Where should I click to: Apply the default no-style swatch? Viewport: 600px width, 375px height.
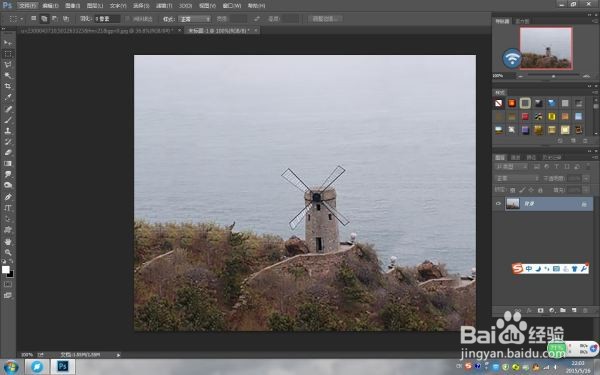click(x=499, y=103)
